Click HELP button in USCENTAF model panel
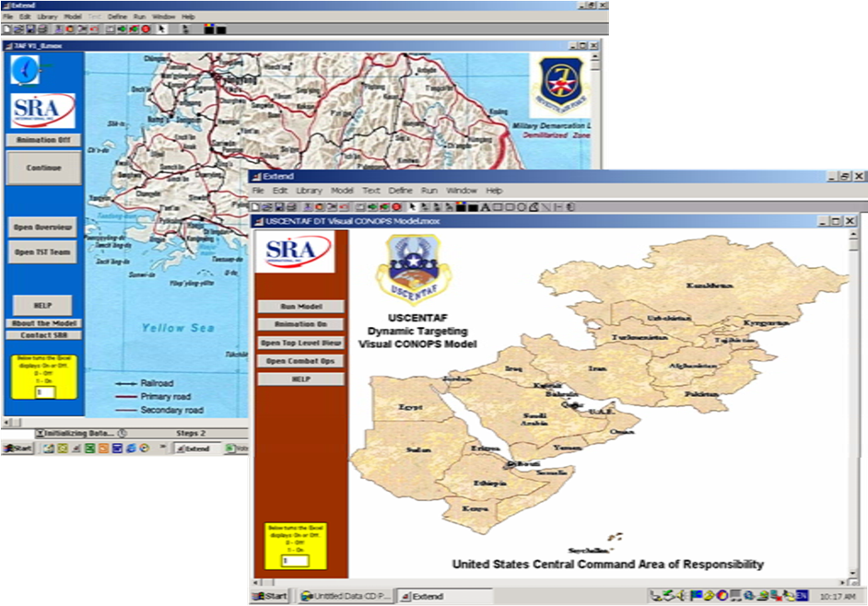Image resolution: width=868 pixels, height=606 pixels. 300,379
